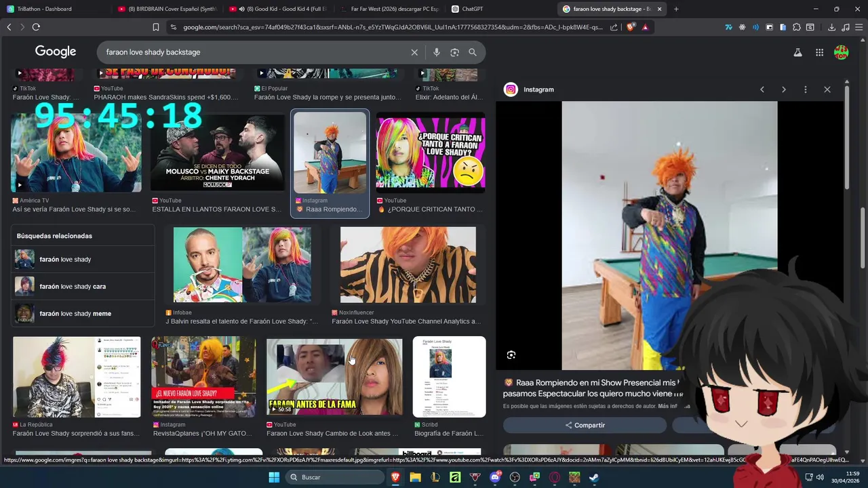This screenshot has width=868, height=488.
Task: Click the picture-in-picture extension icon
Action: pos(769,27)
